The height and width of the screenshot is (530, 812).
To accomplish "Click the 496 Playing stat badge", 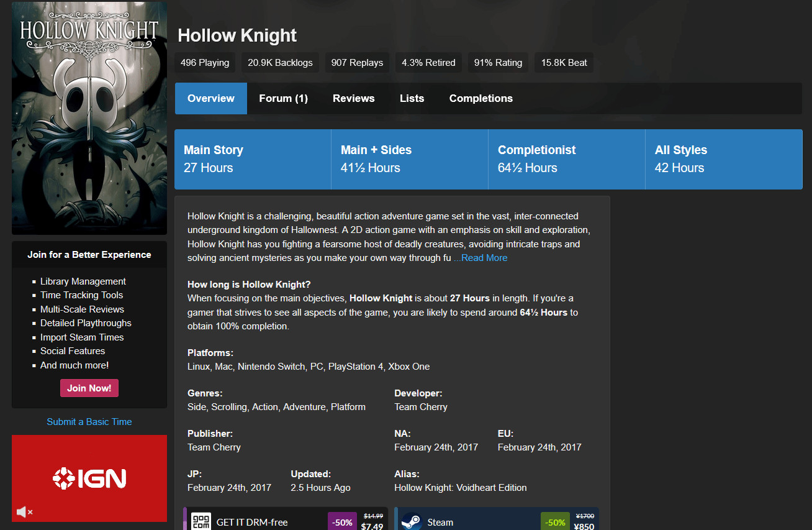I will pyautogui.click(x=205, y=63).
